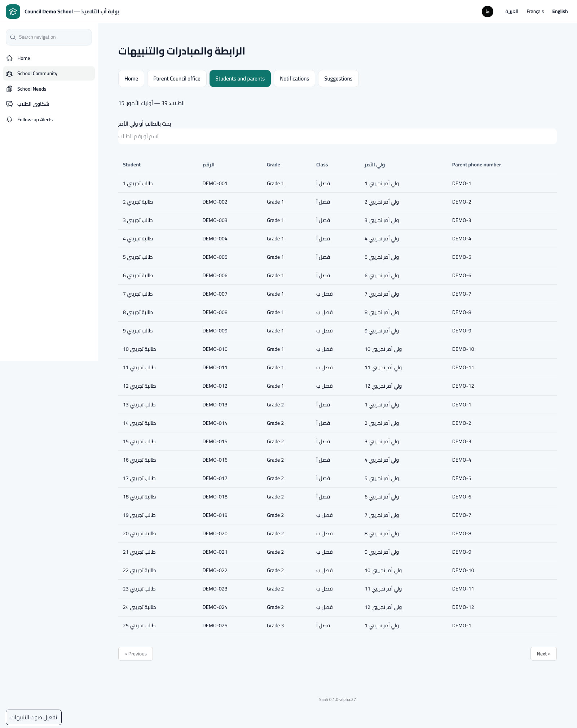Click the Parent phone number column header
Screen dimensions: 577x728
tap(476, 165)
